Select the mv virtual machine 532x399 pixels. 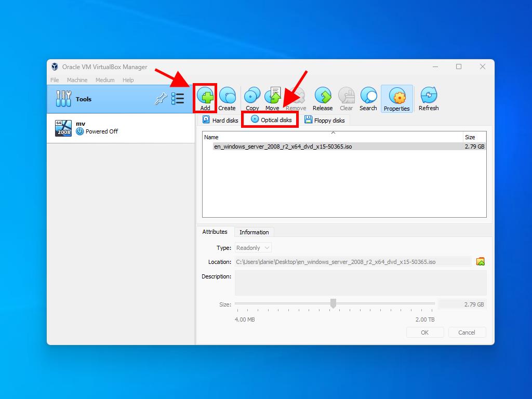click(x=121, y=128)
